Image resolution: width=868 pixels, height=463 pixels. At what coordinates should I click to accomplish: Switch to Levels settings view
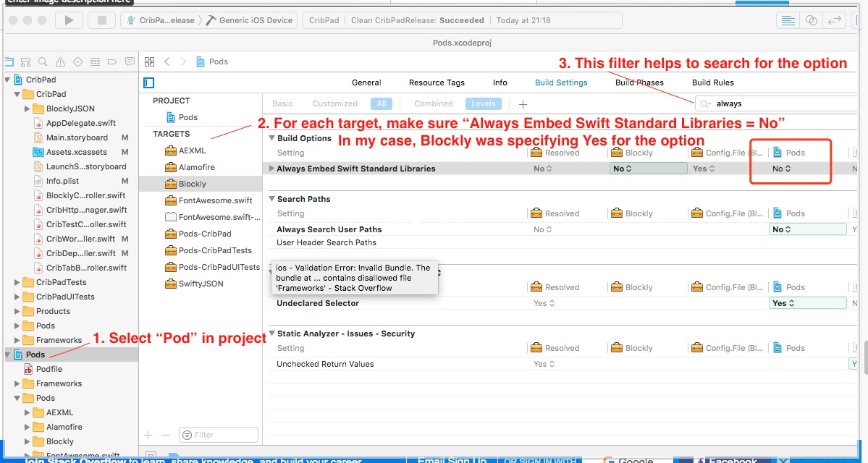point(484,103)
